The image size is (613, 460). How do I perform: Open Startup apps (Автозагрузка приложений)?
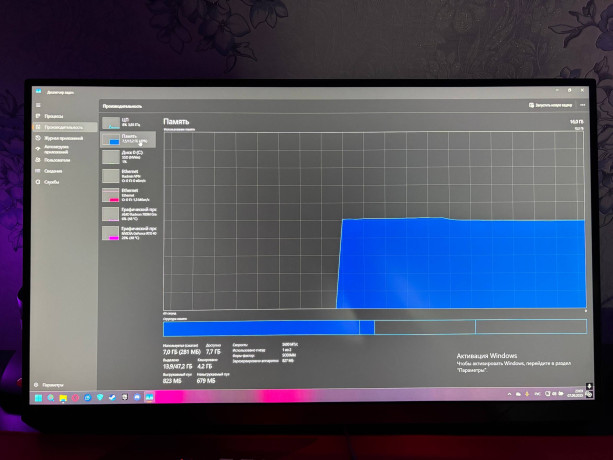pos(58,149)
